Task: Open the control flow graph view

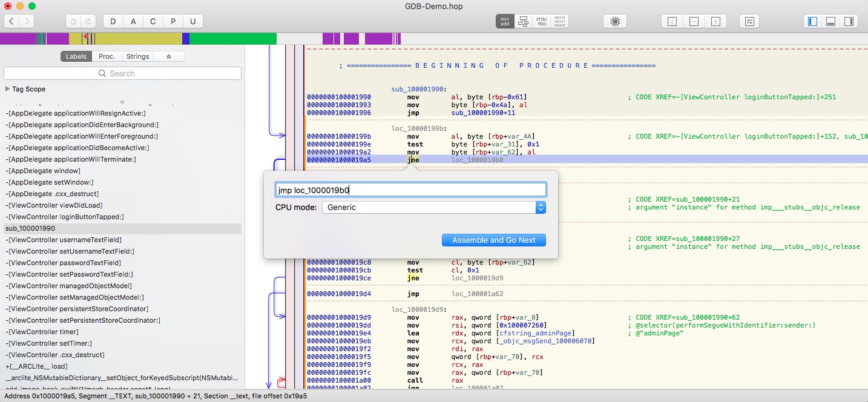Action: point(523,21)
